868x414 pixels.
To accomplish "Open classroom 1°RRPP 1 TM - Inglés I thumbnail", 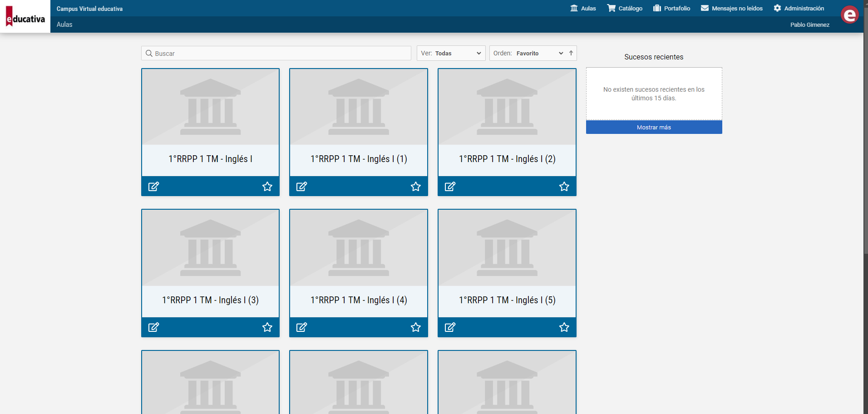I will pos(211,107).
